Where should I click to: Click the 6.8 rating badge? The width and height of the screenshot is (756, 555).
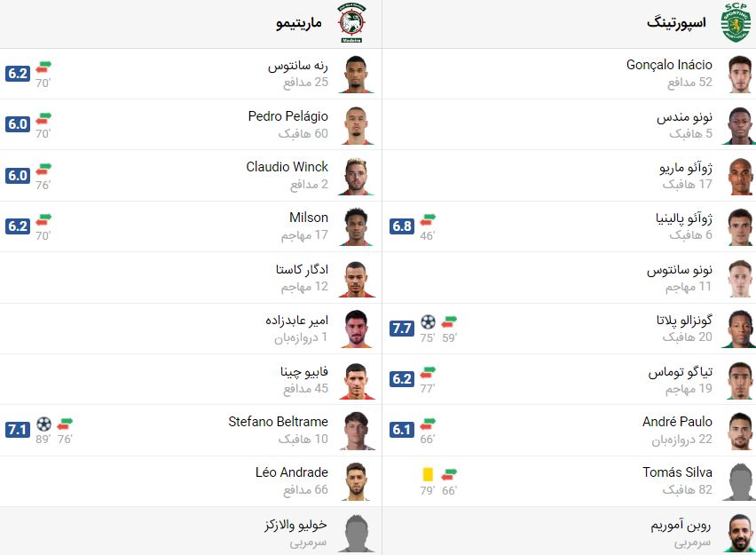(x=402, y=226)
